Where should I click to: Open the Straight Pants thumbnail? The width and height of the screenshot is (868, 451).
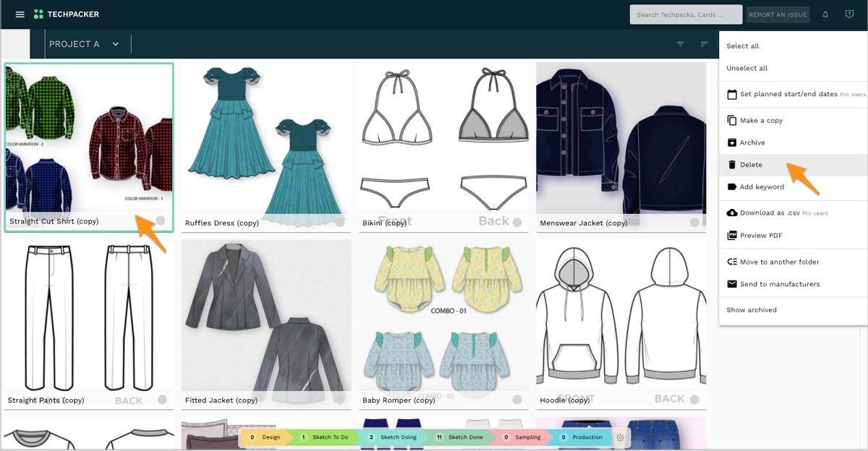89,316
